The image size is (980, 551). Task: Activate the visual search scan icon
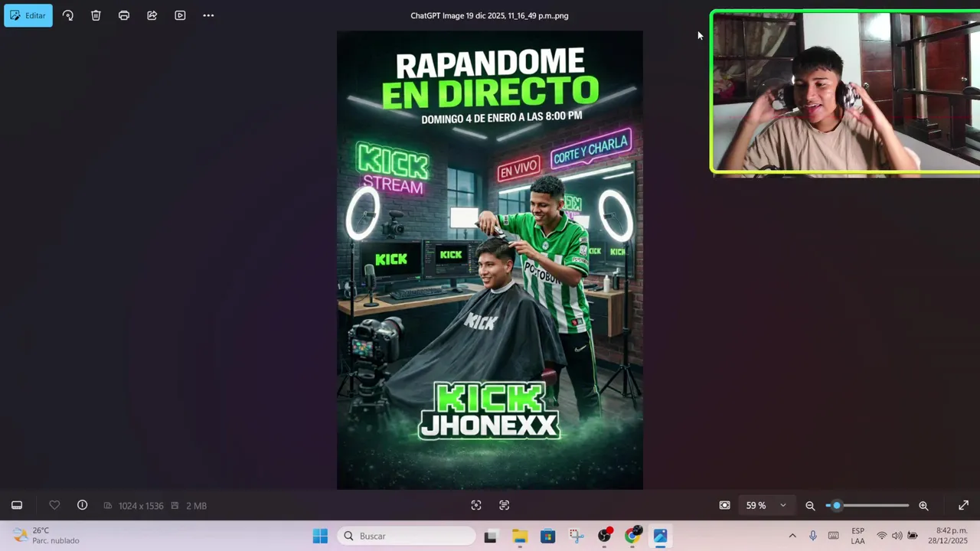click(x=476, y=505)
